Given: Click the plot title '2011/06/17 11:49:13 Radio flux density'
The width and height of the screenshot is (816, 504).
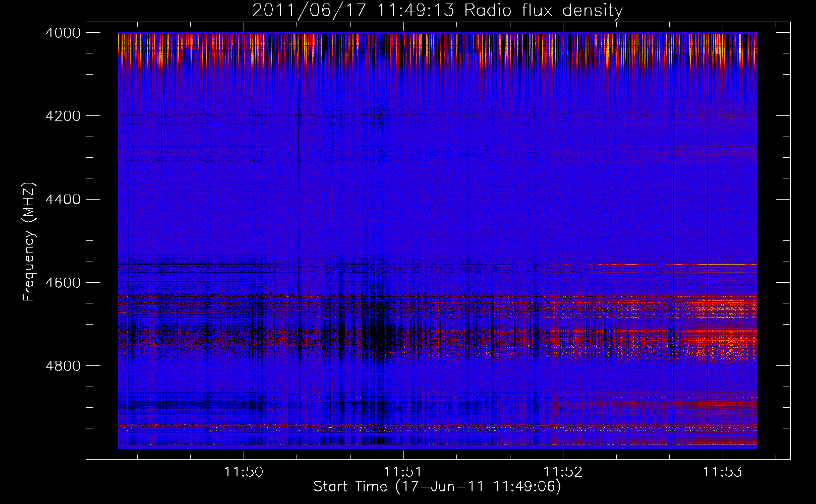Looking at the screenshot, I should (437, 10).
